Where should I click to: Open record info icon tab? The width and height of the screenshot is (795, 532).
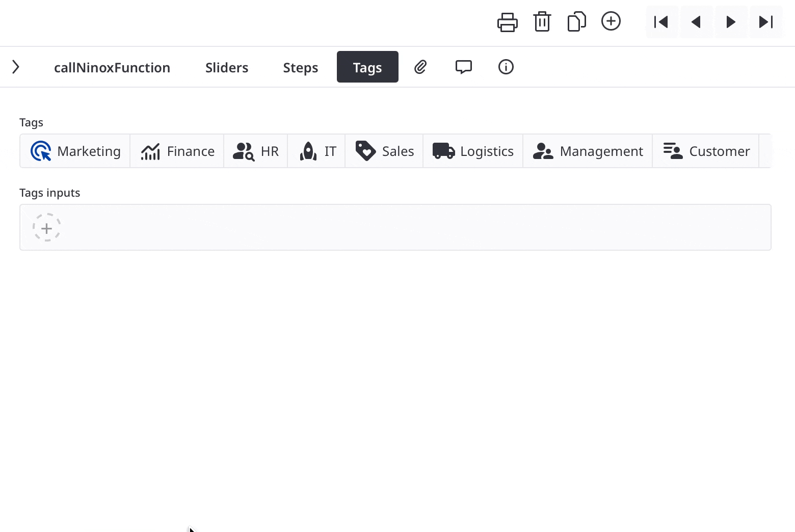506,67
